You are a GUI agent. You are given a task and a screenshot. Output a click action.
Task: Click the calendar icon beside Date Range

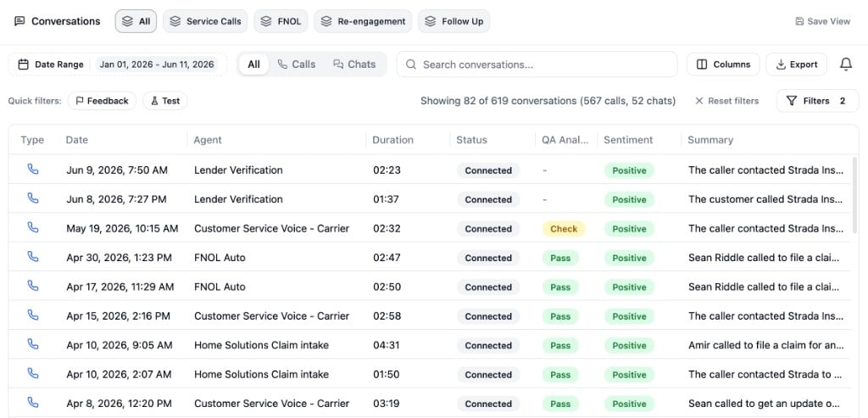click(x=23, y=64)
